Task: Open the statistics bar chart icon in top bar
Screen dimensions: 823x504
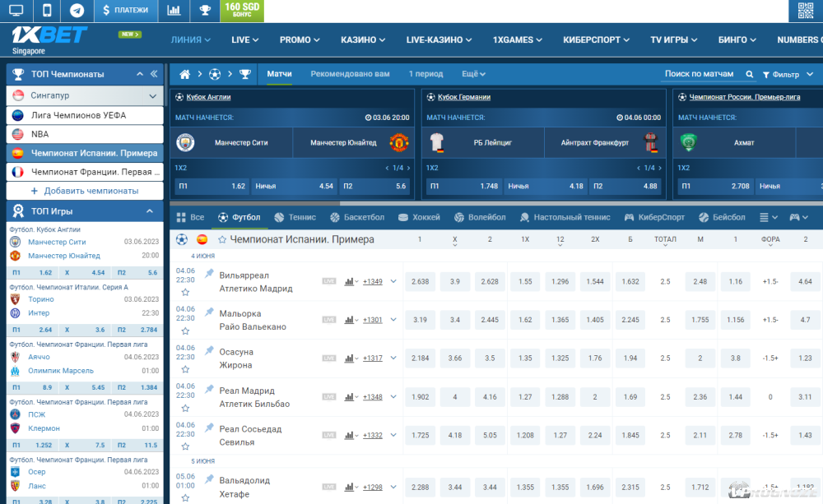Action: [x=173, y=10]
